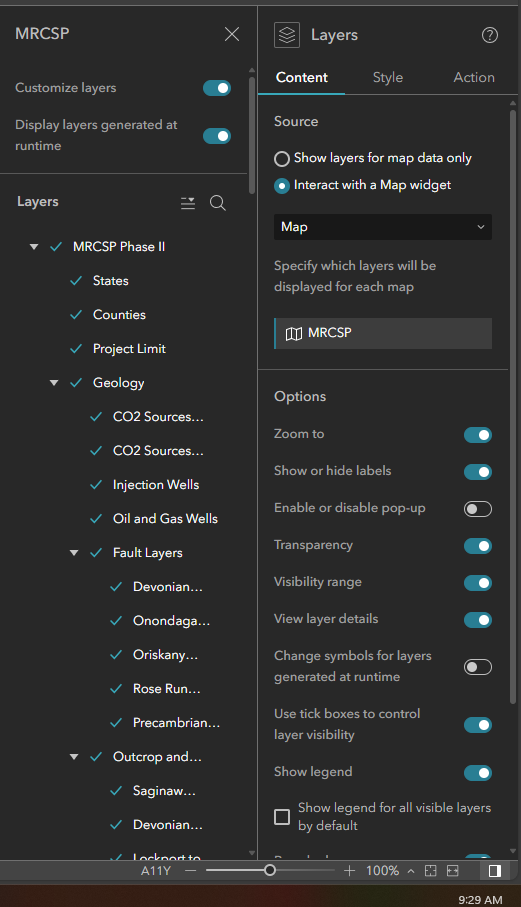Open the Map widget dropdown
This screenshot has width=521, height=907.
coord(383,227)
